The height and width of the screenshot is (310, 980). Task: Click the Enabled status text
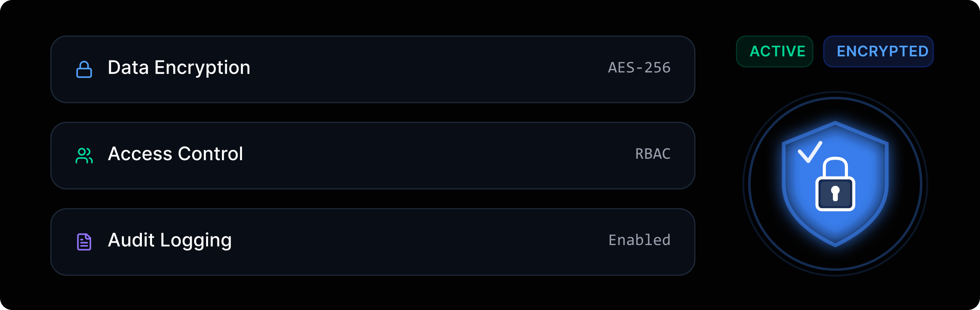(x=639, y=240)
